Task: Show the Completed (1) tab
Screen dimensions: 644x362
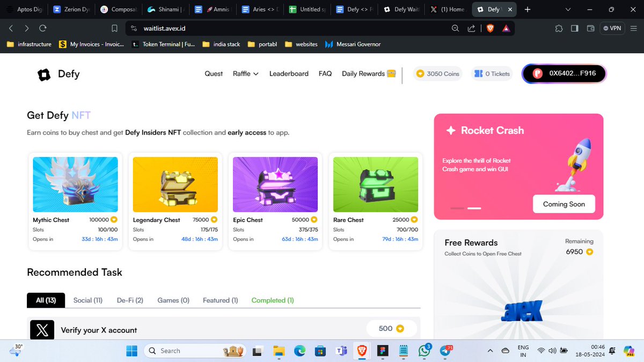Action: (273, 300)
